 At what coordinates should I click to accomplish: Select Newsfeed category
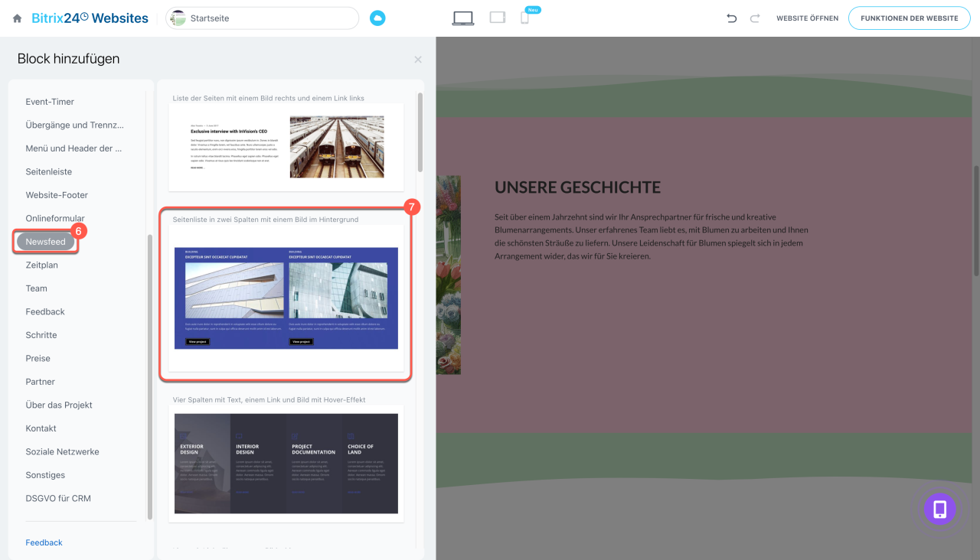coord(46,242)
